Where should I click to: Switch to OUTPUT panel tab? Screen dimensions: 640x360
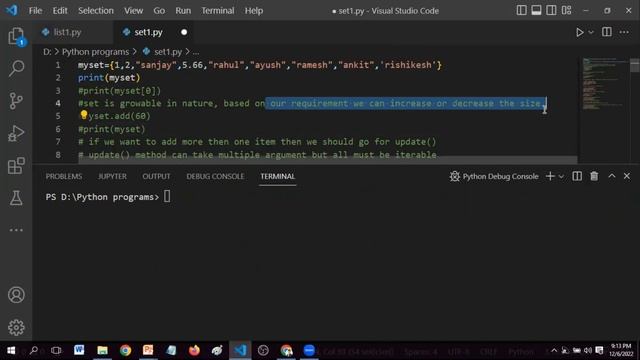click(x=156, y=176)
